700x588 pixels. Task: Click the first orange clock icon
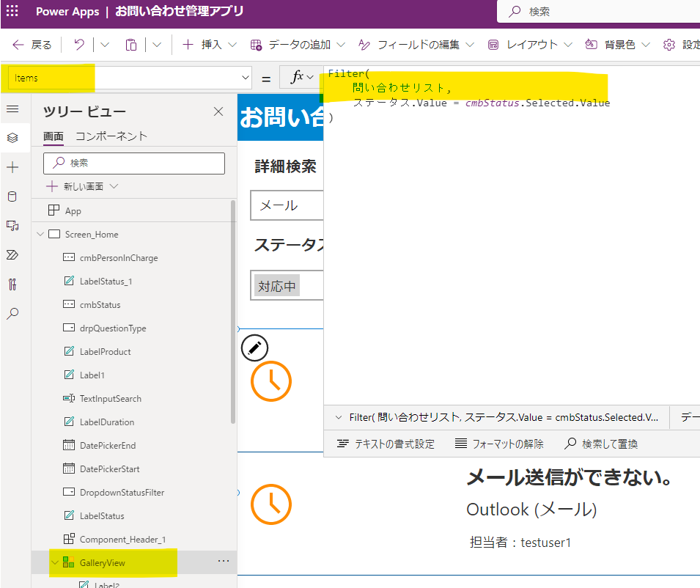[x=271, y=381]
